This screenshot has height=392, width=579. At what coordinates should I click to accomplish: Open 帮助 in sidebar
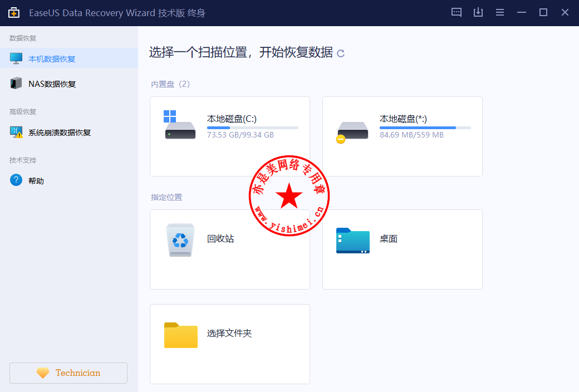coord(69,180)
